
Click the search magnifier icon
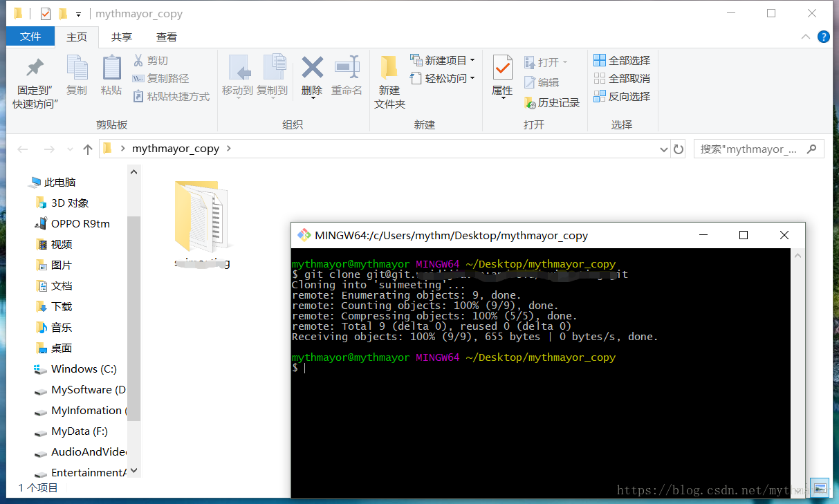[812, 149]
